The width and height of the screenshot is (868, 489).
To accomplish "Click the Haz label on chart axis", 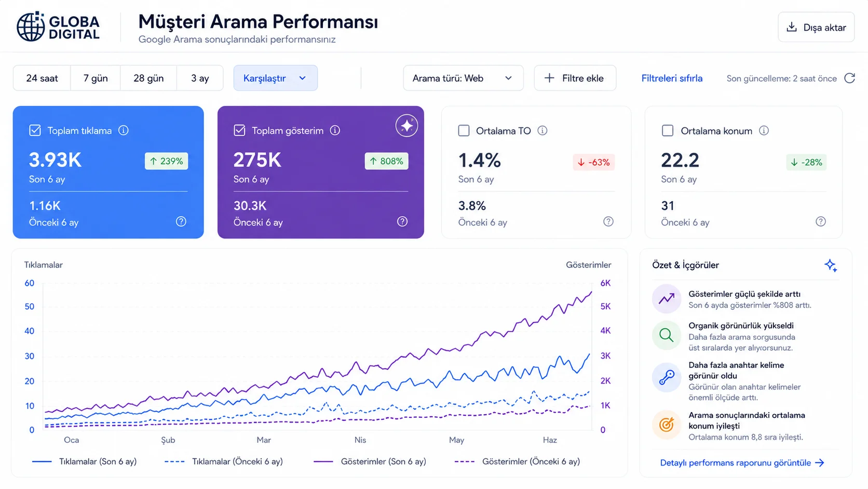I will tap(550, 440).
